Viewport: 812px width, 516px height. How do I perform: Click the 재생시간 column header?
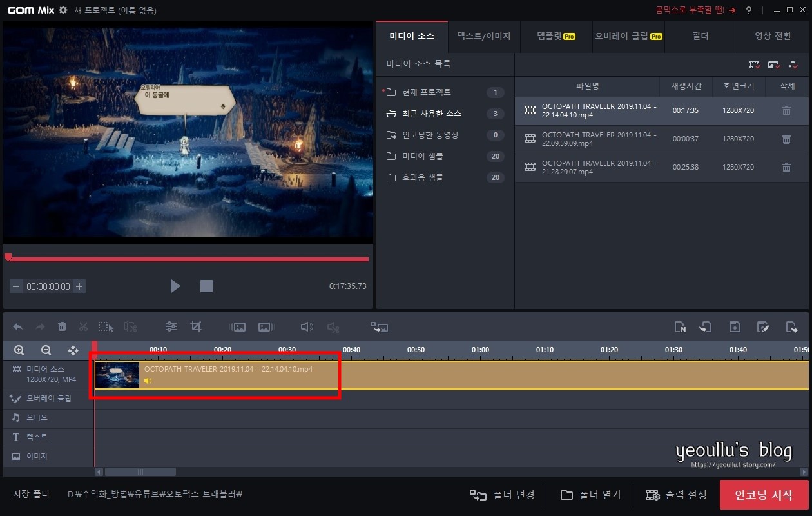(686, 86)
